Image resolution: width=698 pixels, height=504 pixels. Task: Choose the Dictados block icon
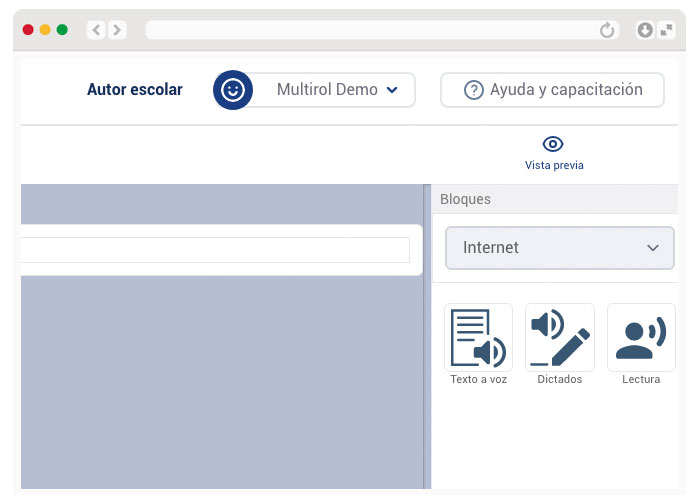(559, 338)
